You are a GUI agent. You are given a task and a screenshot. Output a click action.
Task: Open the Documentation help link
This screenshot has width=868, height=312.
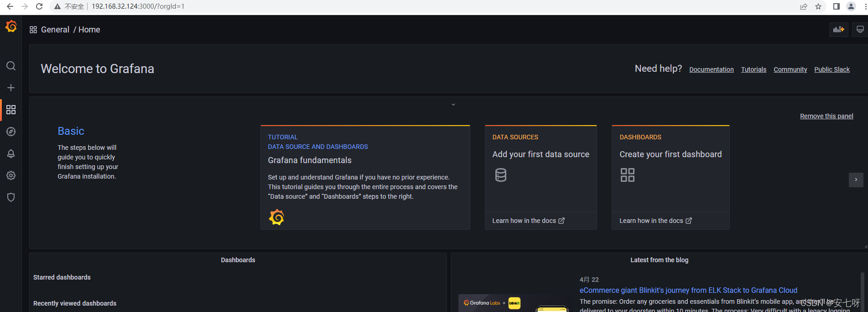(712, 69)
